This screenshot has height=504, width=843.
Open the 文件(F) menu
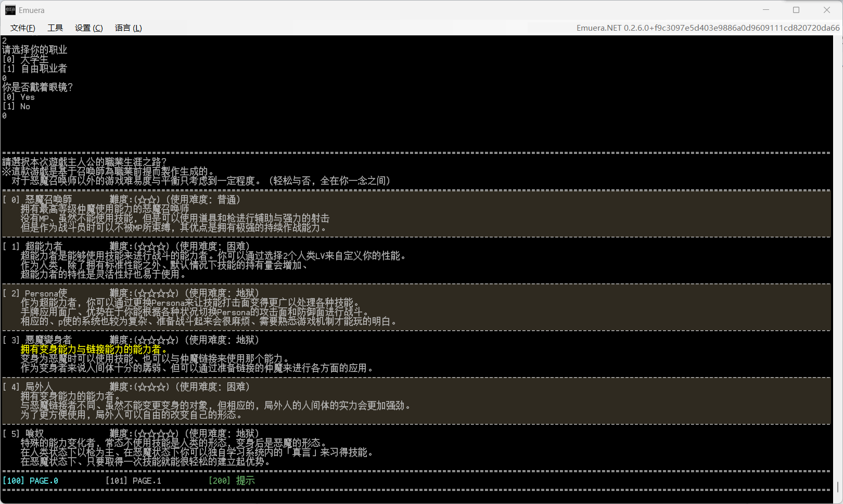point(23,28)
